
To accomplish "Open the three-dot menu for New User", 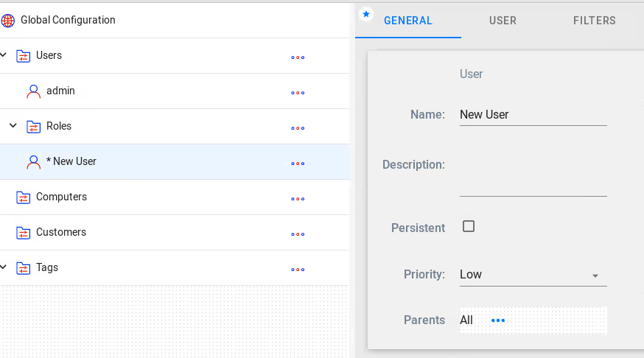I will [298, 164].
